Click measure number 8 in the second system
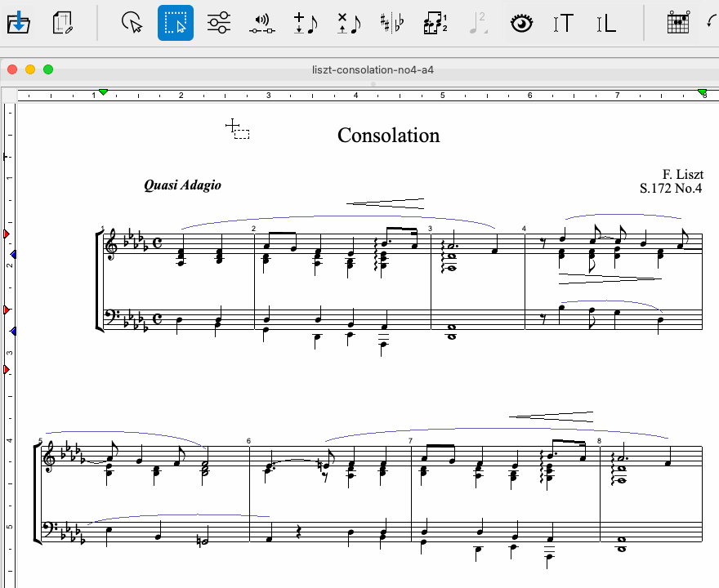Viewport: 719px width, 588px height. click(x=600, y=441)
